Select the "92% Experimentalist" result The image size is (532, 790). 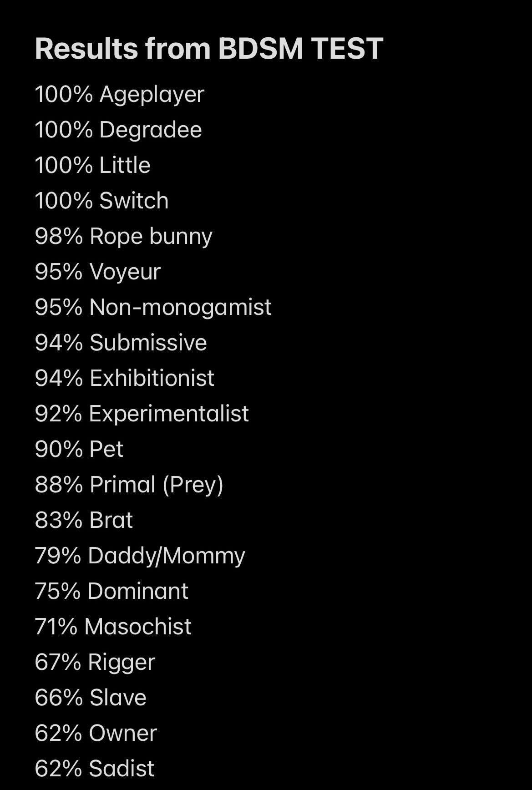click(x=142, y=414)
